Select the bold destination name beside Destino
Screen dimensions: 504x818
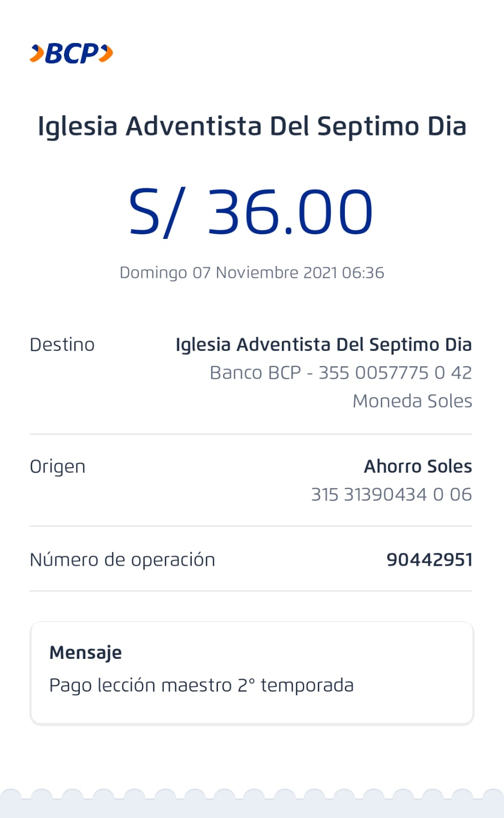[323, 345]
